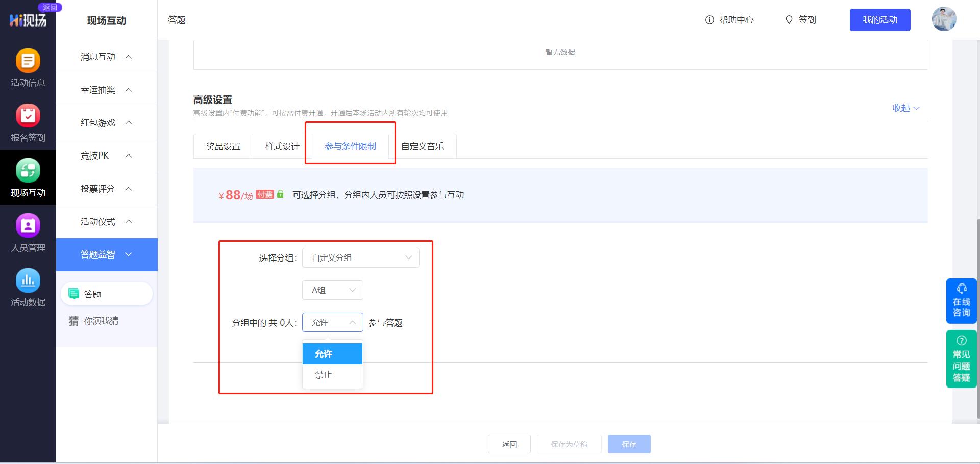Collapse 高级设置 using the 收起 control
Screen dimensions: 980x464
(x=905, y=108)
